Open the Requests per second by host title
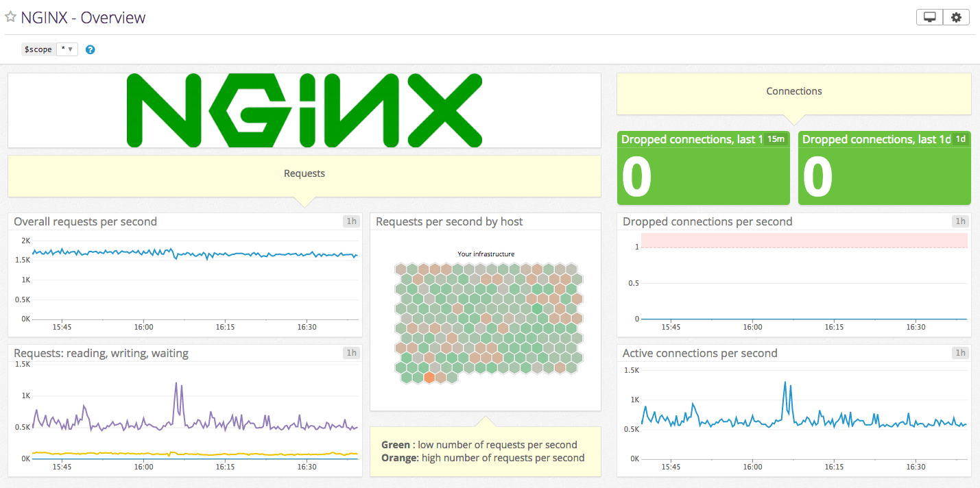This screenshot has height=488, width=980. [449, 221]
